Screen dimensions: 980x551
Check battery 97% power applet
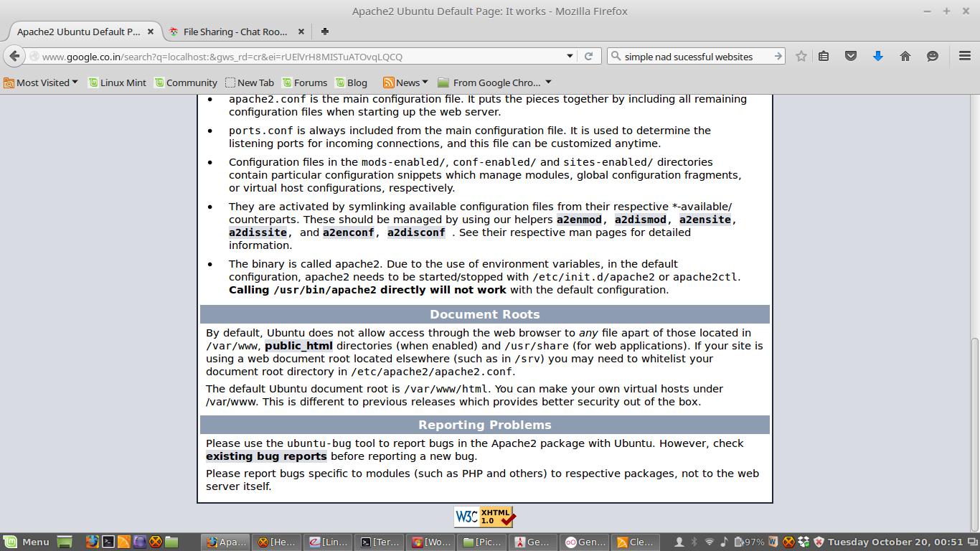[x=749, y=542]
